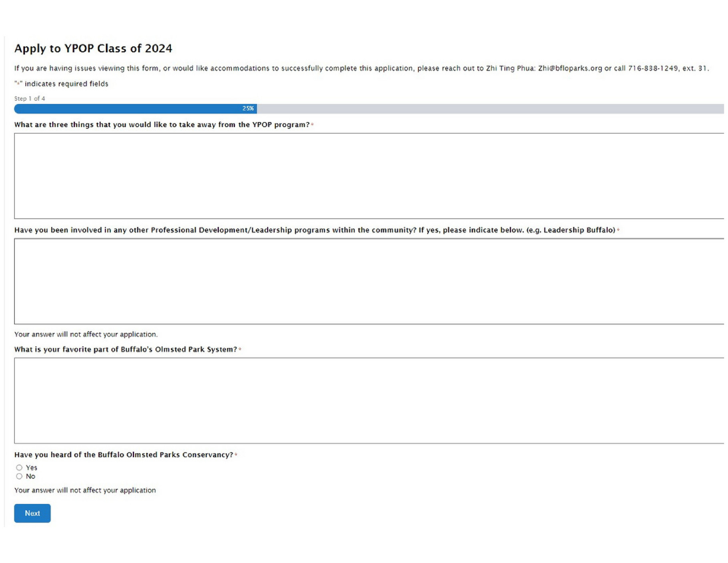Viewport: 728px width, 563px height.
Task: Focus the favorite part of Olmsted Park field
Action: tap(368, 400)
